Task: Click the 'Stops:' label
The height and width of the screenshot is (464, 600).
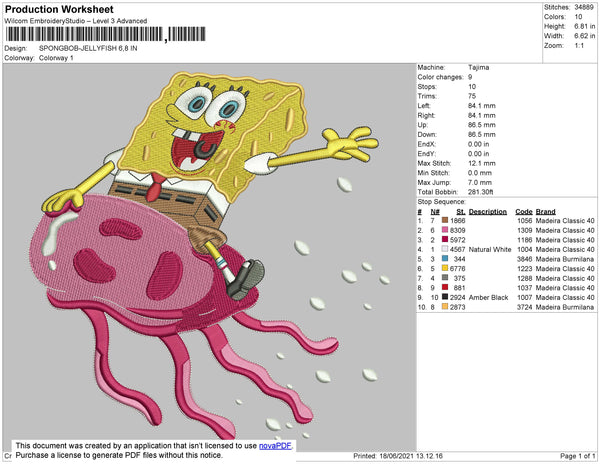Action: click(426, 86)
